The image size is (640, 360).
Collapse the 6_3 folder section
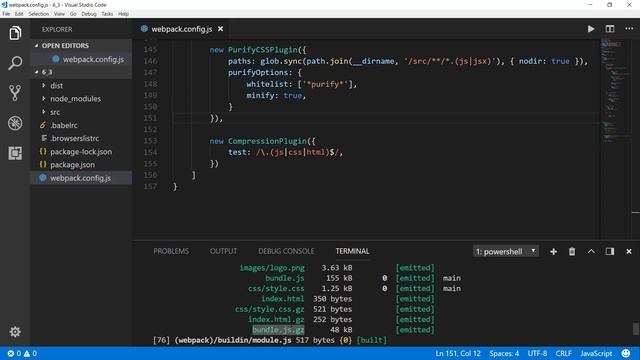(81, 72)
